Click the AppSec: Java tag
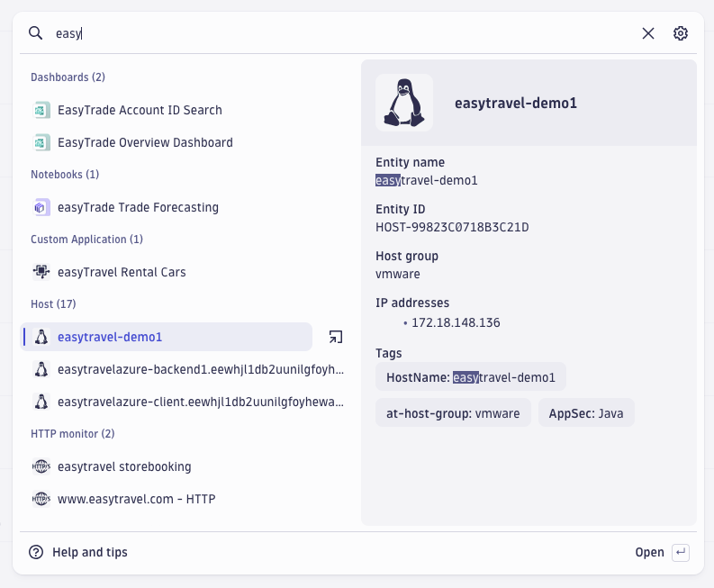Screen dimensions: 714x588 pos(586,413)
